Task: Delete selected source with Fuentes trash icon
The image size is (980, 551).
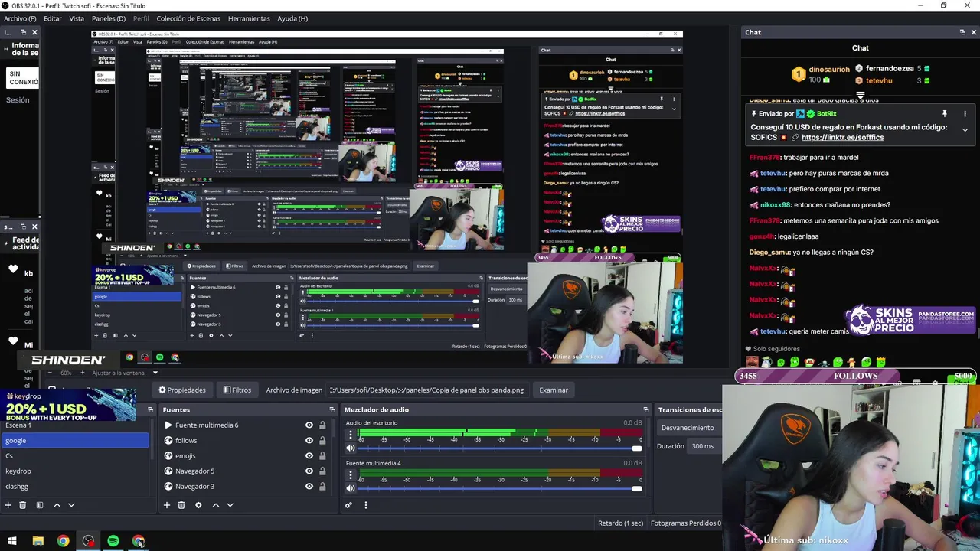Action: (181, 505)
